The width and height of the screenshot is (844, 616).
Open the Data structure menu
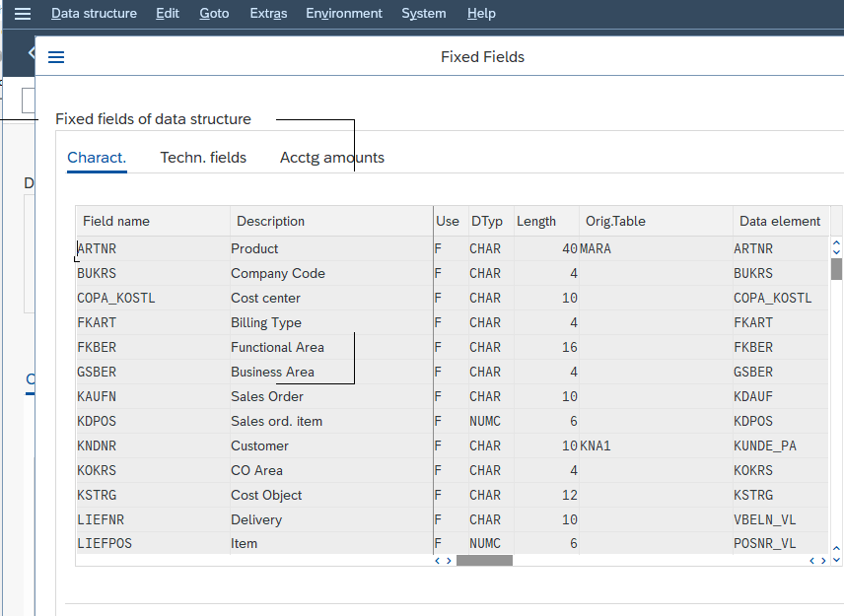(x=95, y=14)
